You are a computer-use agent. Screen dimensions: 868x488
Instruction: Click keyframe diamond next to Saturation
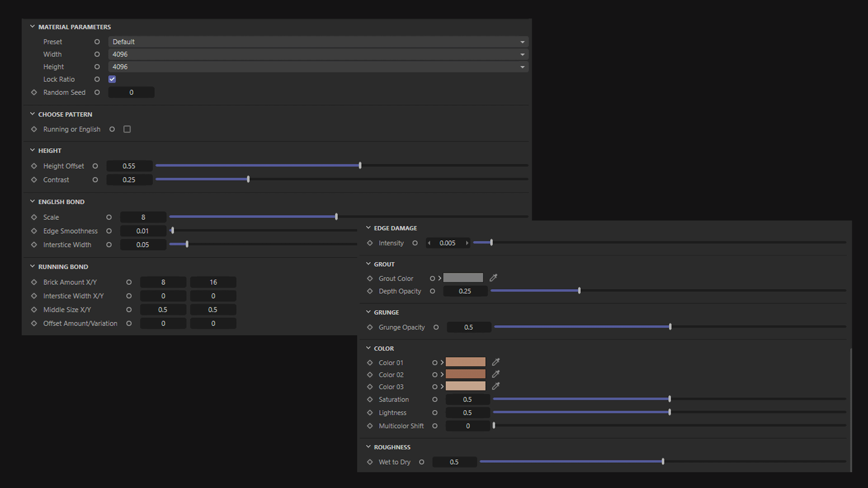[370, 399]
